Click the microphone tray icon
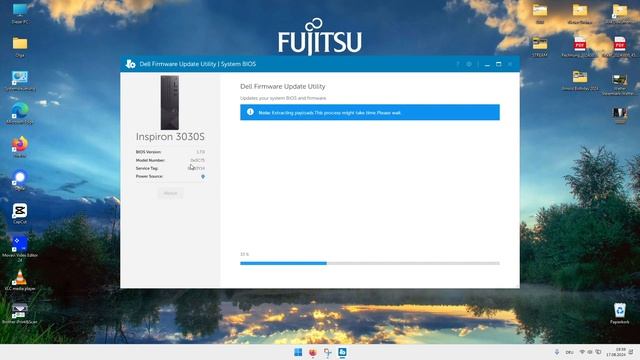This screenshot has height=360, width=640. click(x=557, y=352)
